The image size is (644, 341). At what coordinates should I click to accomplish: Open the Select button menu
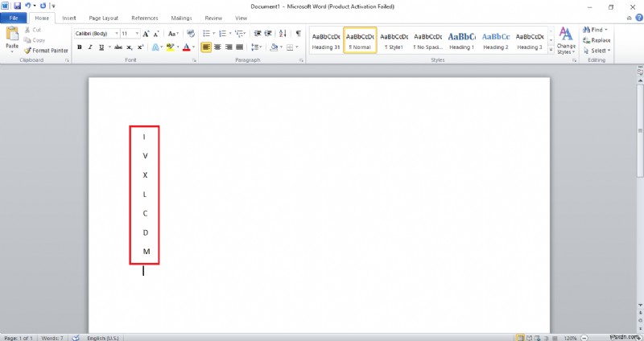click(x=597, y=51)
